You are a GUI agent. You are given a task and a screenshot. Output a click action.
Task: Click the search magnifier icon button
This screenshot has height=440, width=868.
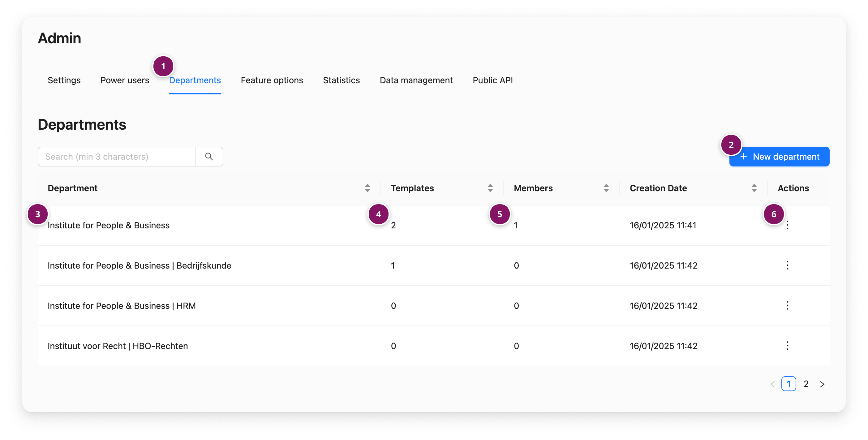coord(209,157)
